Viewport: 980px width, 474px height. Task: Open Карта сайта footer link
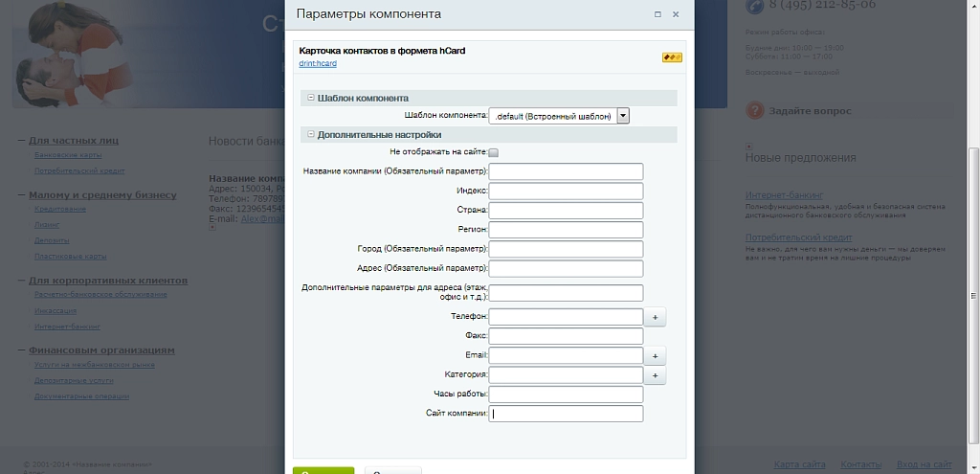tap(799, 464)
